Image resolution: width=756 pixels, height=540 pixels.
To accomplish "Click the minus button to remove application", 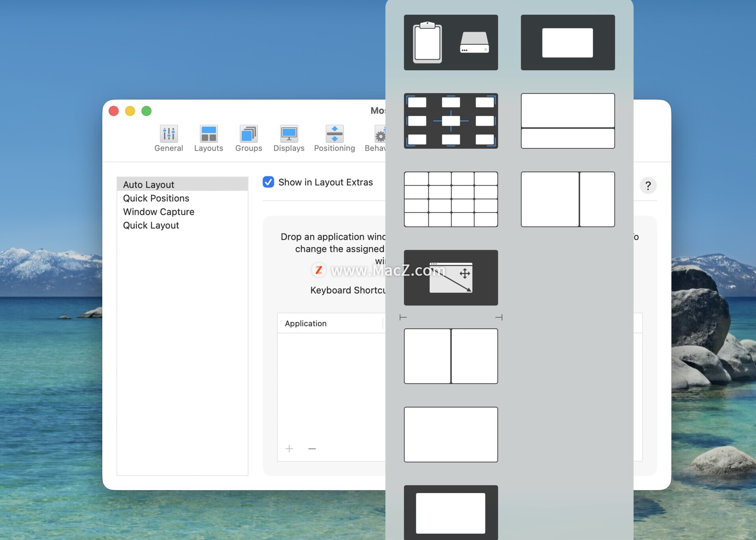I will (312, 449).
